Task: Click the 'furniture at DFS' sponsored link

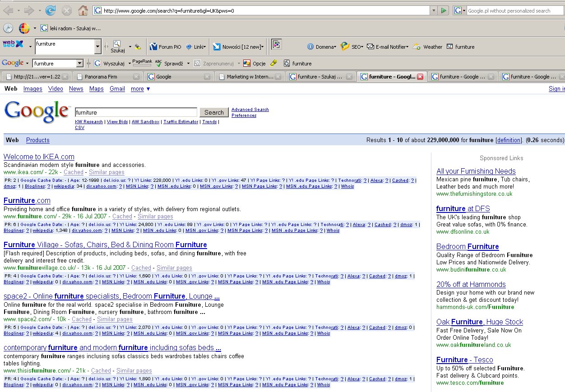Action: (463, 209)
